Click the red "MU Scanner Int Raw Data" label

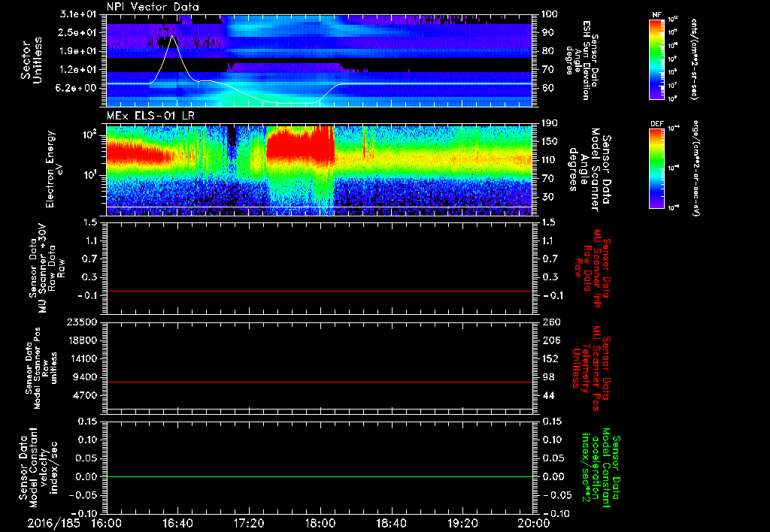pyautogui.click(x=593, y=268)
